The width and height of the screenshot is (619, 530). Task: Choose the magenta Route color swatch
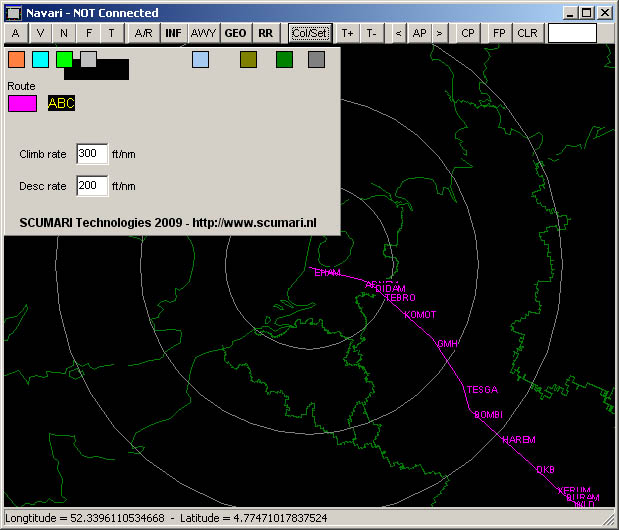point(22,102)
